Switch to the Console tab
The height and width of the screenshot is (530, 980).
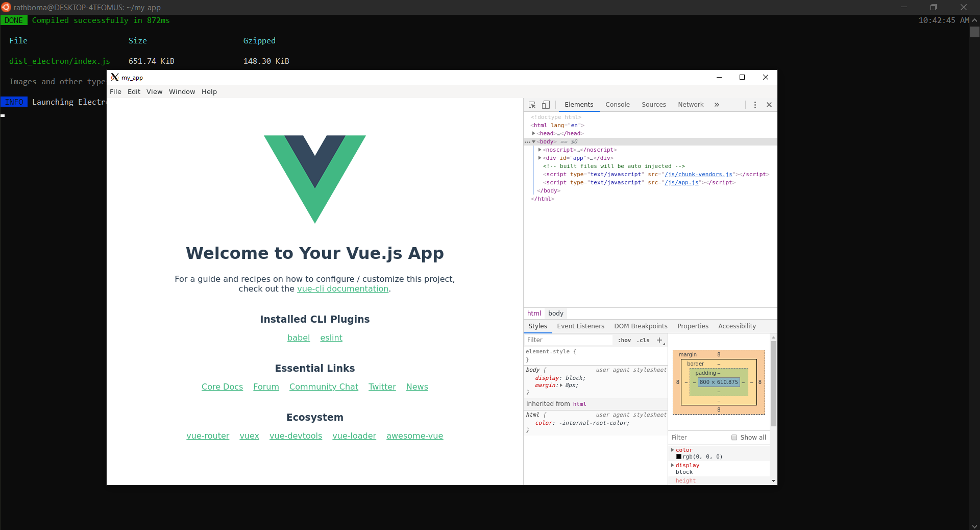[x=617, y=105]
